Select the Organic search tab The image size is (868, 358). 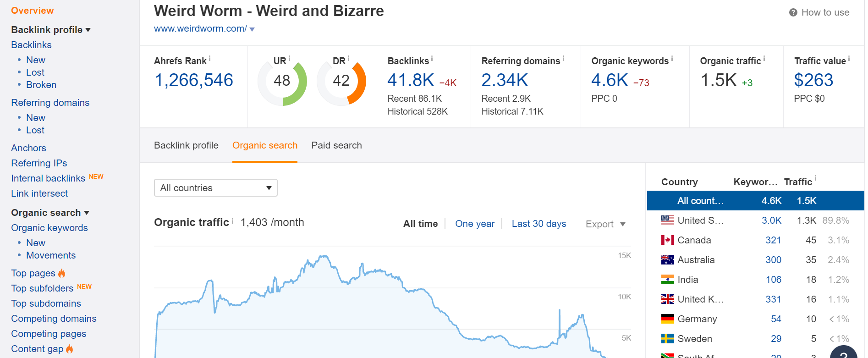(x=265, y=145)
